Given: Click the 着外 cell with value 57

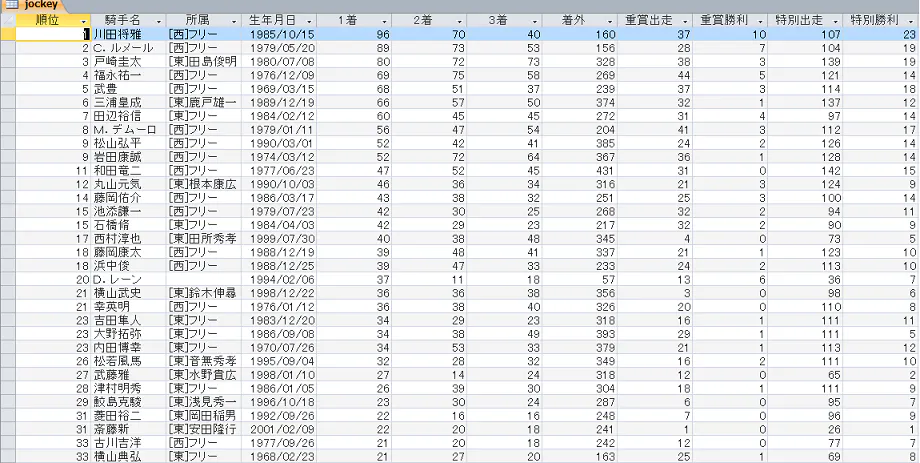Looking at the screenshot, I should coord(580,279).
